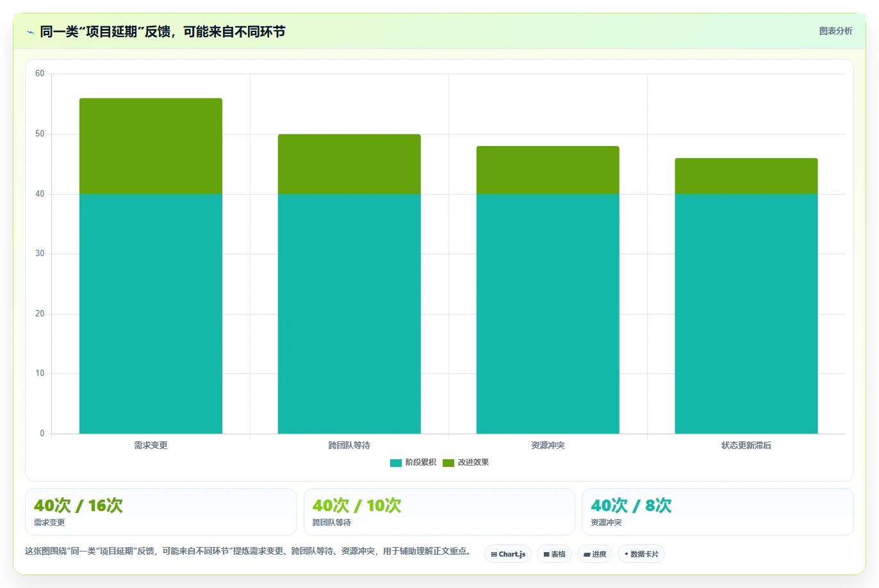Image resolution: width=879 pixels, height=588 pixels.
Task: Click the y-axis value 60
Action: (40, 74)
